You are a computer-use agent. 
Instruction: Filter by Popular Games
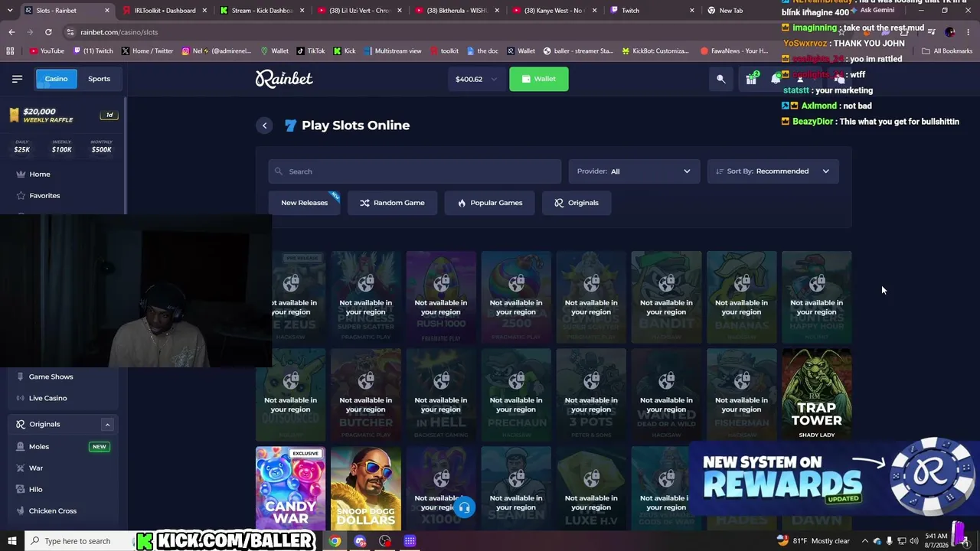point(489,203)
